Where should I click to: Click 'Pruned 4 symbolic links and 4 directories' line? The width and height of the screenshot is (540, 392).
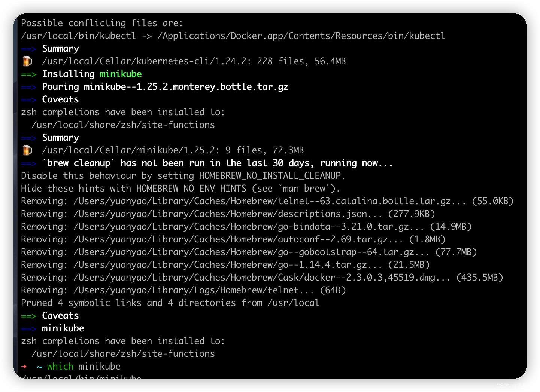click(170, 303)
